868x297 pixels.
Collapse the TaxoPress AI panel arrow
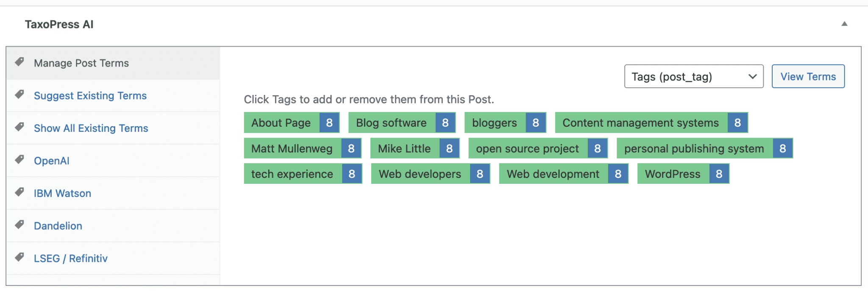[x=844, y=24]
